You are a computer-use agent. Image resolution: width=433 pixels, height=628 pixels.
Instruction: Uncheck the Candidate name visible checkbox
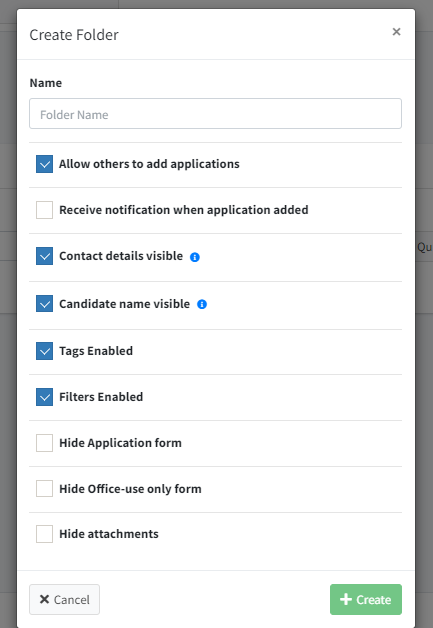[x=44, y=304]
